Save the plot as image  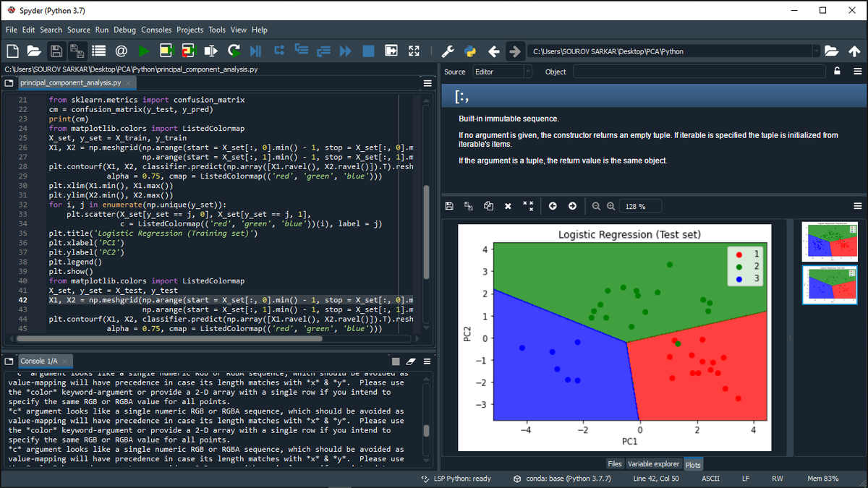449,206
